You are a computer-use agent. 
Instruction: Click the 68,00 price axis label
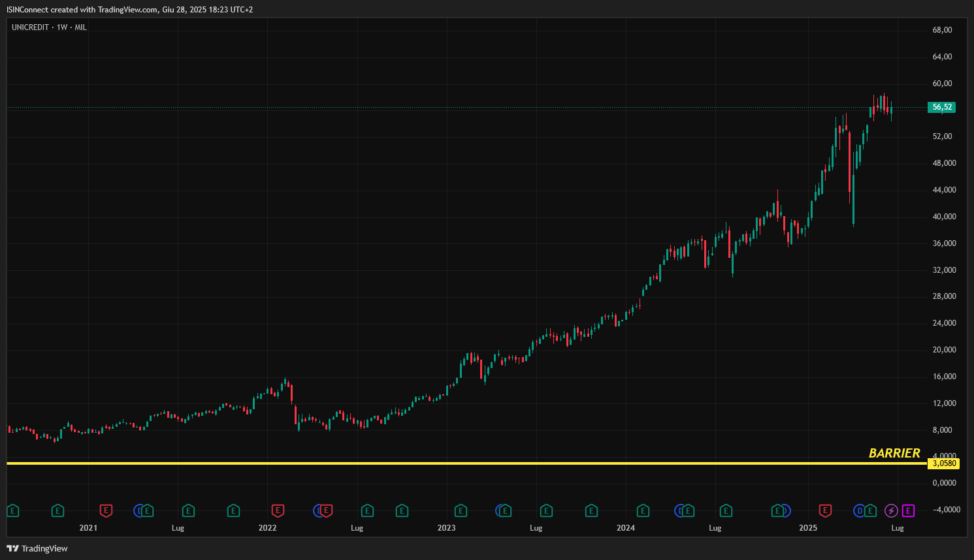[x=942, y=30]
